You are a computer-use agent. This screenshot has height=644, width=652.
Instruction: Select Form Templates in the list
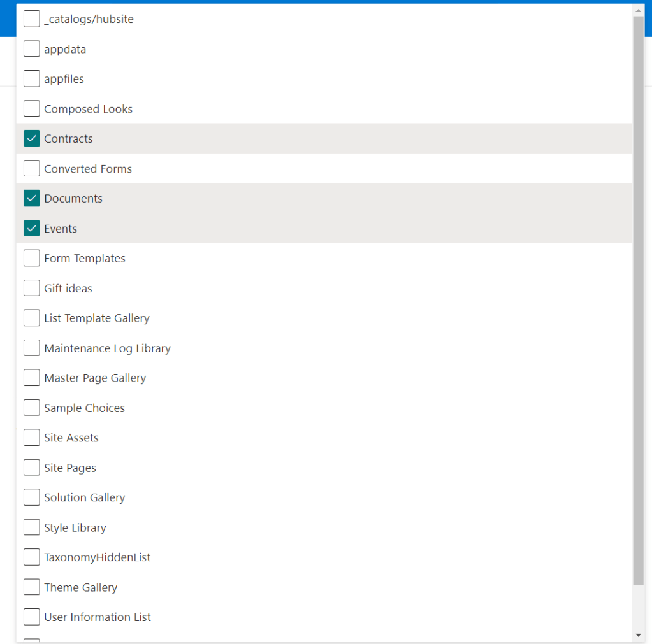[32, 259]
